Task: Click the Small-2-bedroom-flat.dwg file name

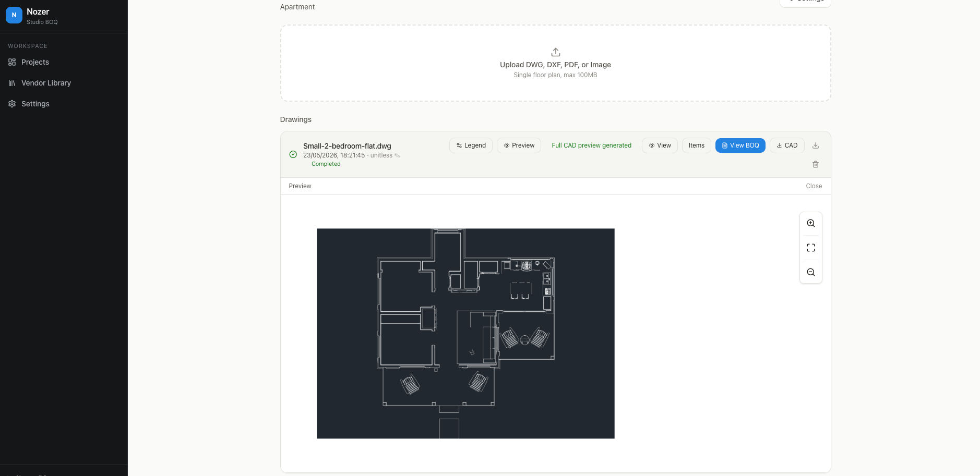Action: click(x=347, y=146)
